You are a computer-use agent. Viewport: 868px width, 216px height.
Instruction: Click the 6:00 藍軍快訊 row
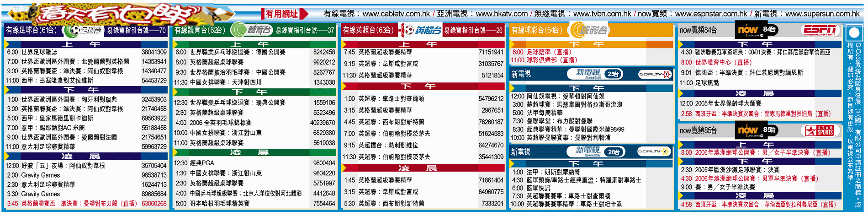click(x=592, y=188)
